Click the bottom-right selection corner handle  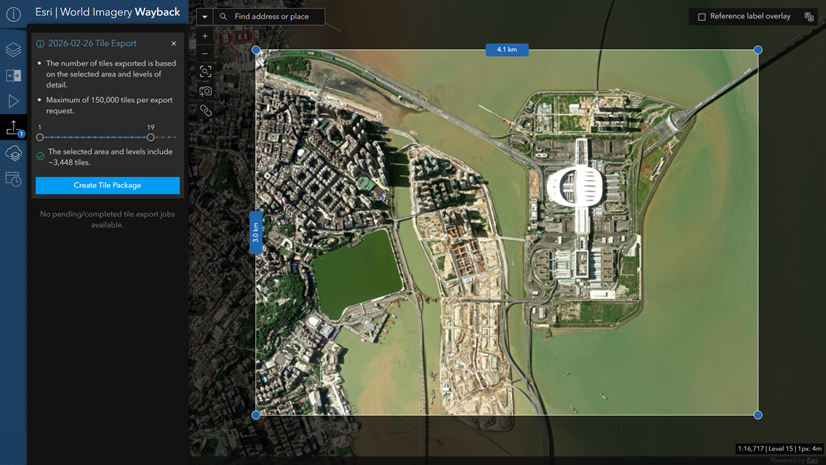pos(758,415)
